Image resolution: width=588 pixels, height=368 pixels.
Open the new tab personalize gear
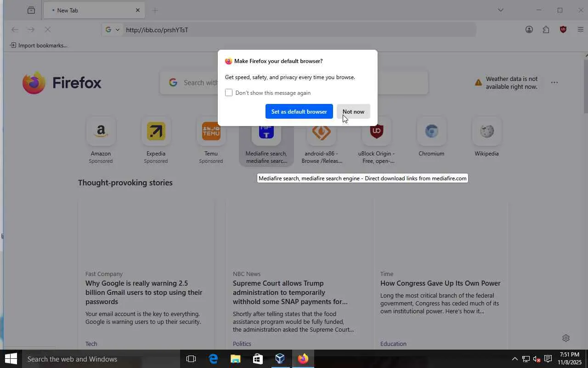(x=566, y=338)
